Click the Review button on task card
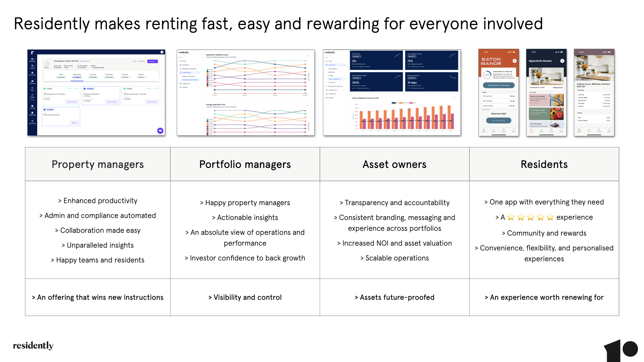Screen dimensions: 644x362 (74, 123)
